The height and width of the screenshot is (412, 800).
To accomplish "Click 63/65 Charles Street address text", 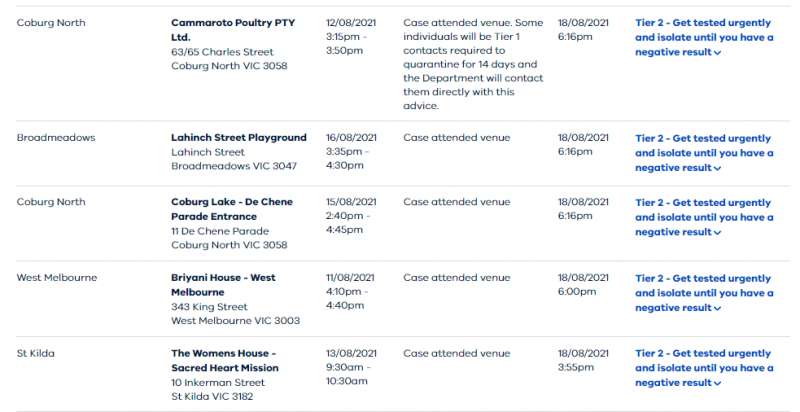I will point(222,52).
